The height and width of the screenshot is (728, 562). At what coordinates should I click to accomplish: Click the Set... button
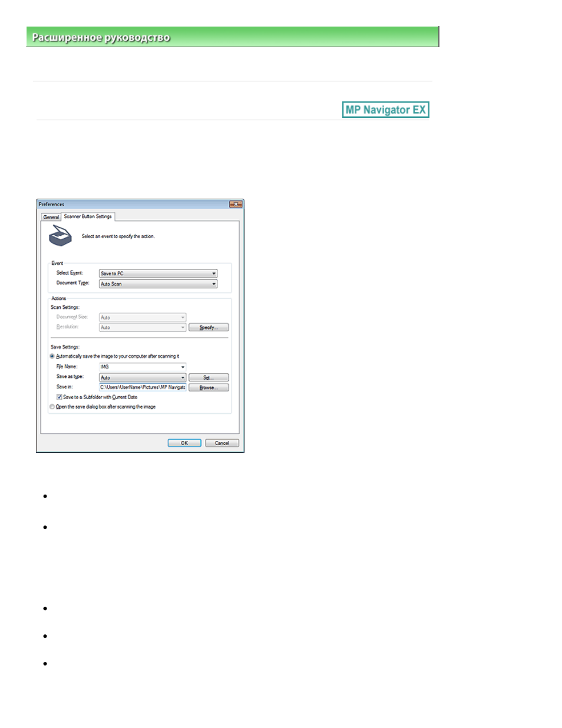(x=209, y=377)
